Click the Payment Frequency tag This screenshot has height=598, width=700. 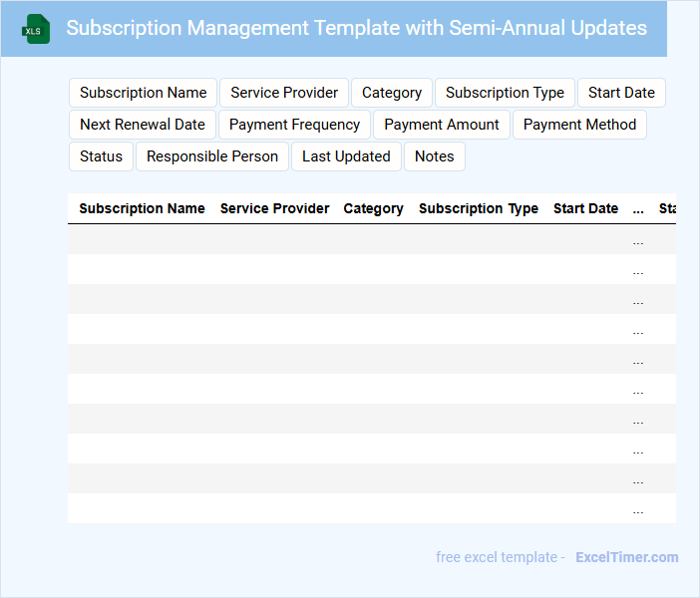click(294, 125)
